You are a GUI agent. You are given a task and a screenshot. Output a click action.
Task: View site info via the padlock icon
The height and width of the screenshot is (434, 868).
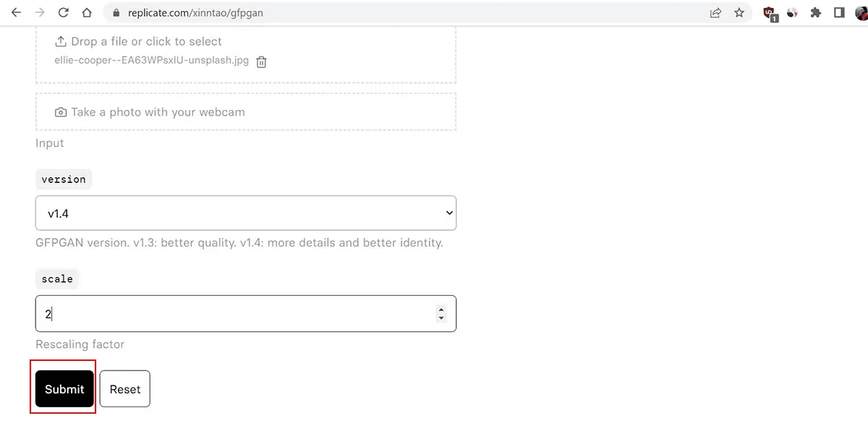click(116, 12)
